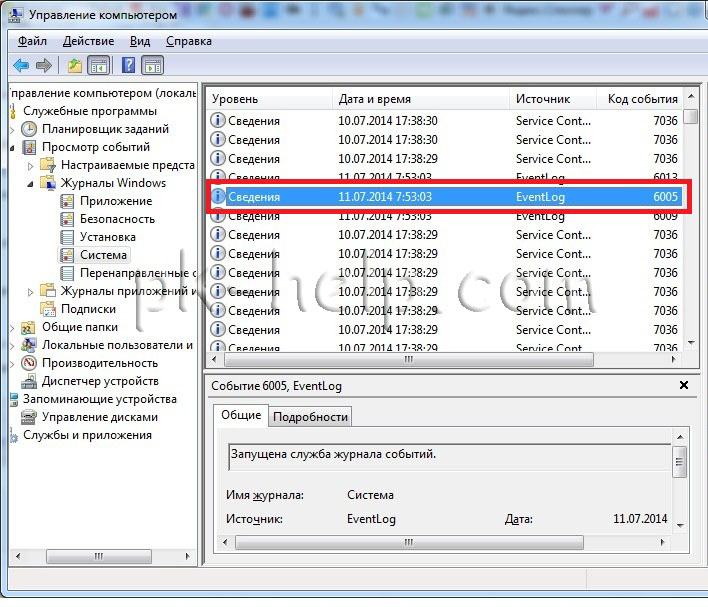Sort by Код события column header
The image size is (708, 607).
tap(640, 99)
